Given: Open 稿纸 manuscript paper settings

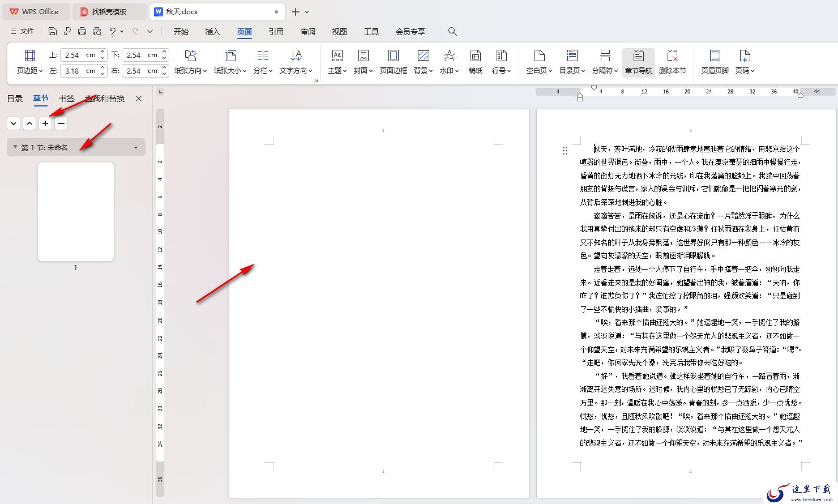Looking at the screenshot, I should click(476, 62).
